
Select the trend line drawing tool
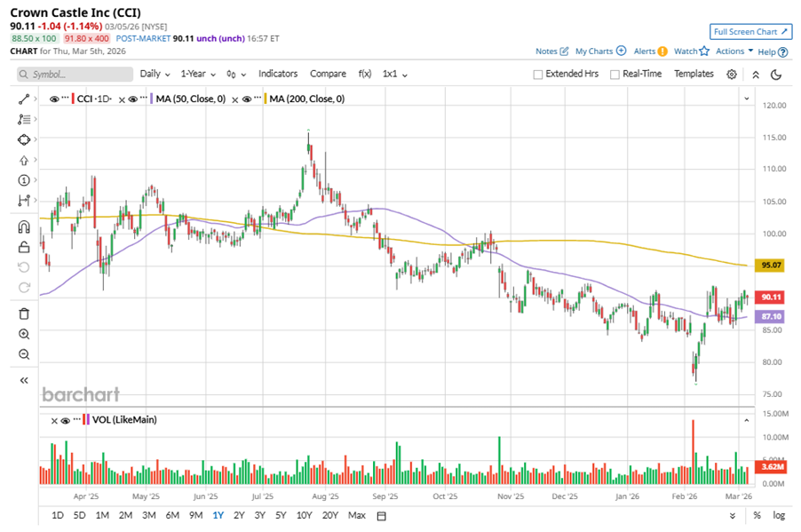24,99
